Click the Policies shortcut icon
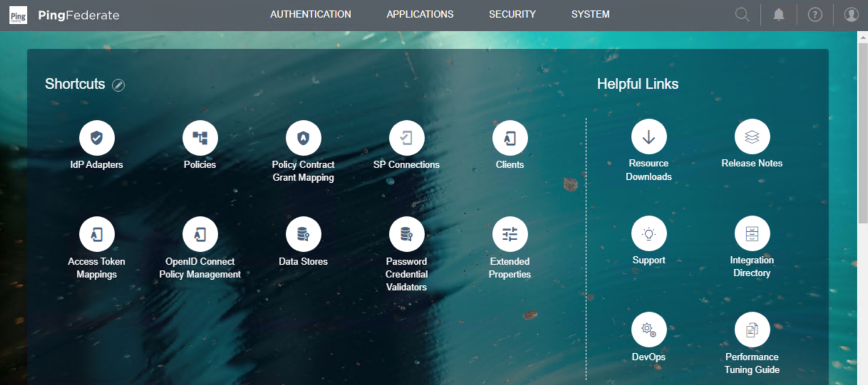This screenshot has width=868, height=385. [x=199, y=138]
